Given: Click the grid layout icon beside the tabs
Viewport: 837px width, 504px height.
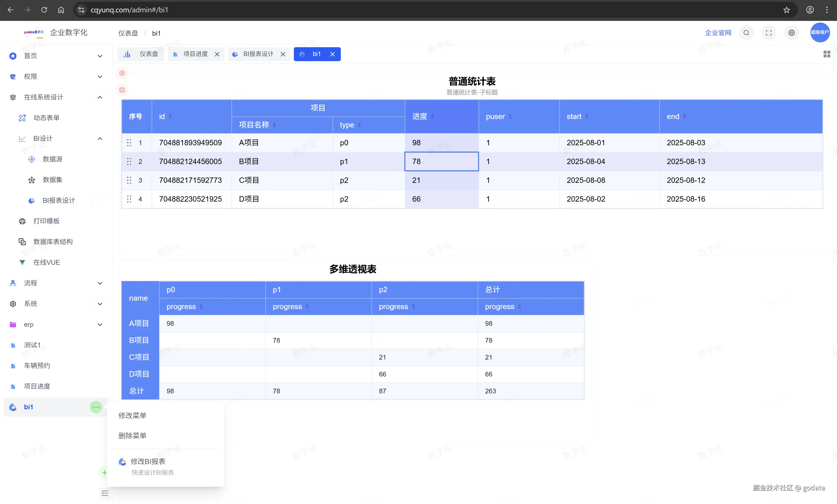Looking at the screenshot, I should (x=827, y=54).
